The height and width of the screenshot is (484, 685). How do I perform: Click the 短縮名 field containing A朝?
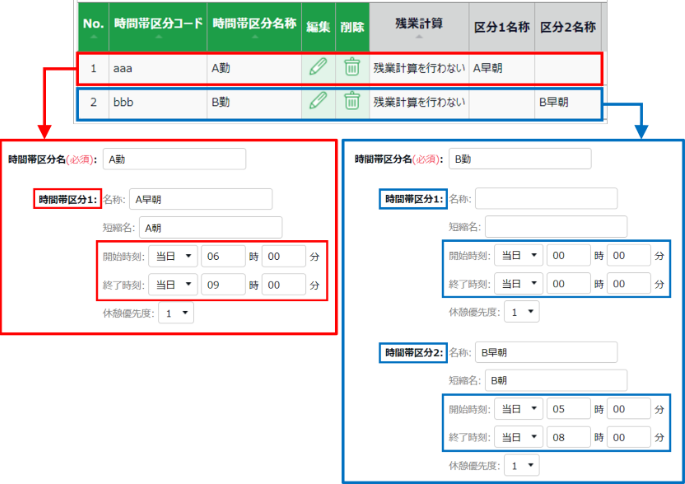pyautogui.click(x=210, y=227)
